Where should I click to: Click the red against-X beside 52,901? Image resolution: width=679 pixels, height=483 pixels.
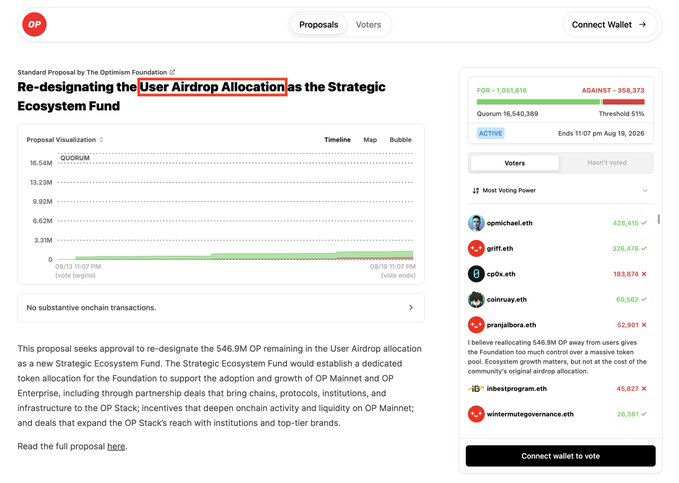644,325
